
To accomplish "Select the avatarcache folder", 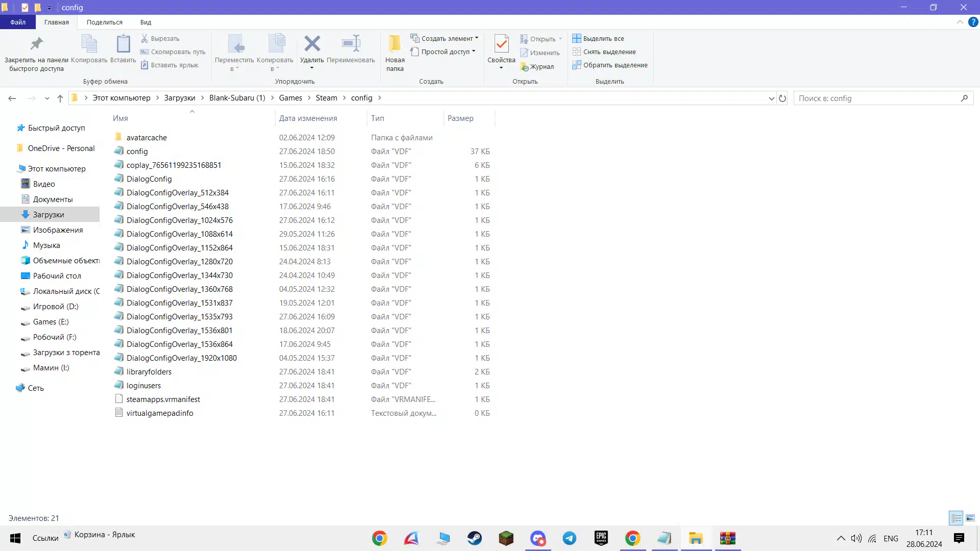I will [x=146, y=137].
